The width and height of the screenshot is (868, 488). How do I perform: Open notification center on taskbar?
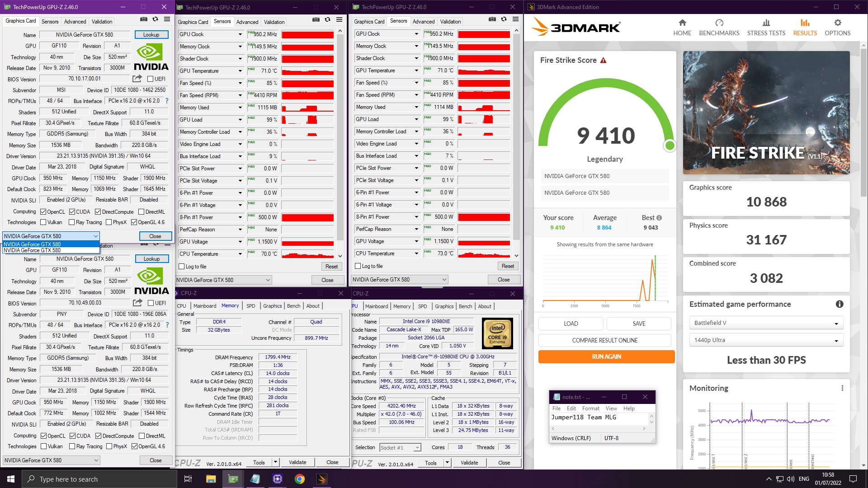click(x=853, y=479)
